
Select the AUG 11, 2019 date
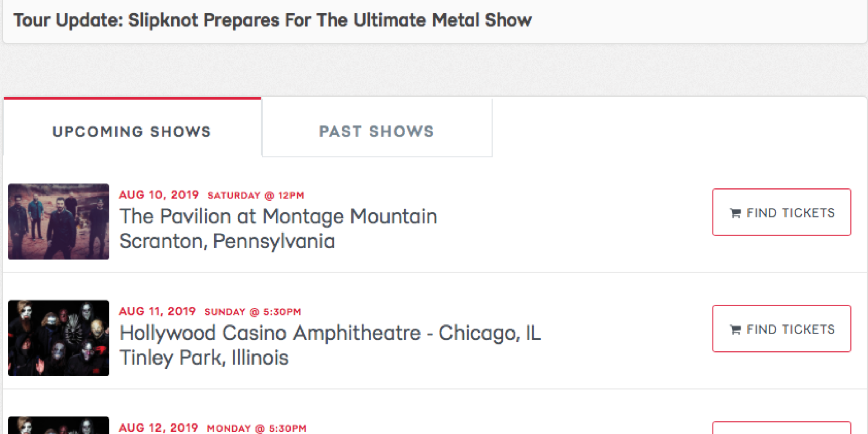[157, 311]
